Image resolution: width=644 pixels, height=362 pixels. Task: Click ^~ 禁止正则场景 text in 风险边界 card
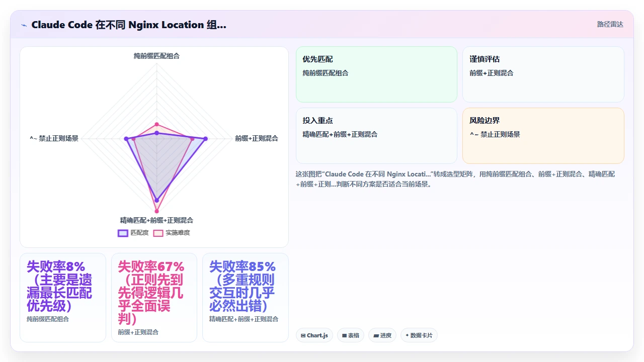495,134
